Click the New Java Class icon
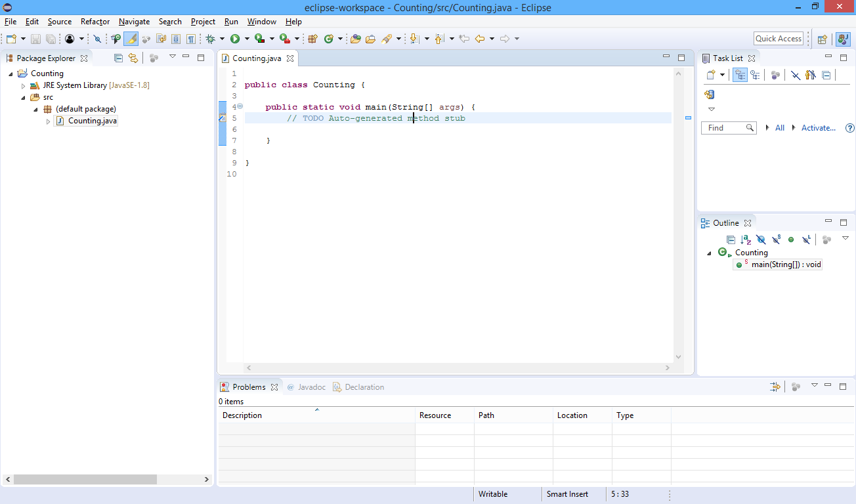The width and height of the screenshot is (856, 504). 330,39
